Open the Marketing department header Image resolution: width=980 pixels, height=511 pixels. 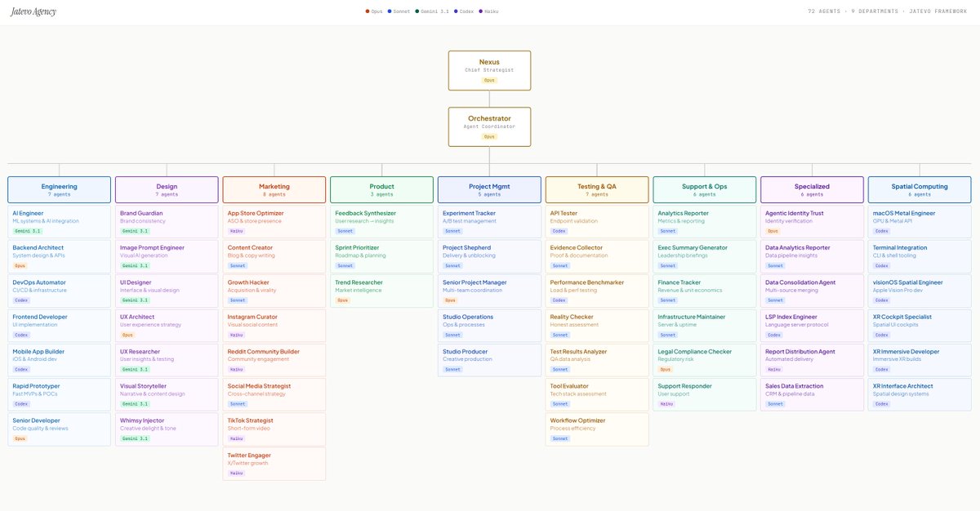pyautogui.click(x=274, y=189)
